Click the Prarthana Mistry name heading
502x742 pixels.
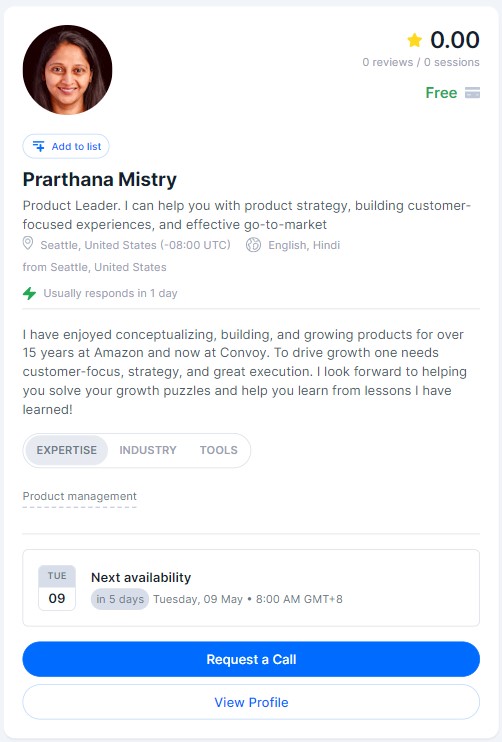coord(99,179)
